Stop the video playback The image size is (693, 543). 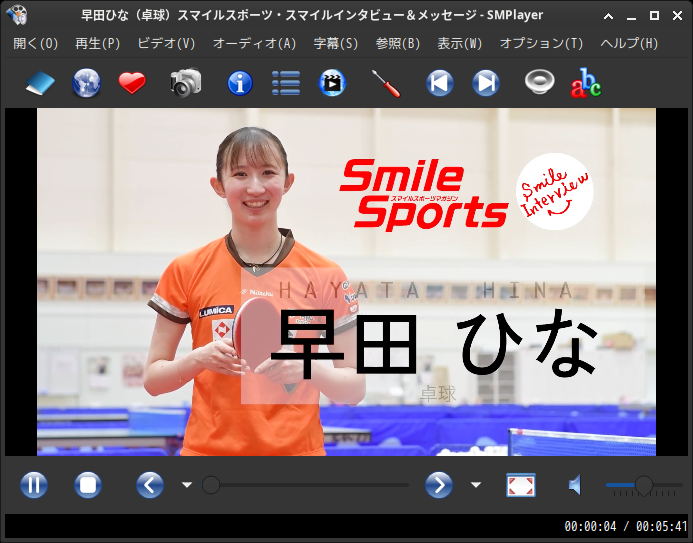[x=88, y=485]
